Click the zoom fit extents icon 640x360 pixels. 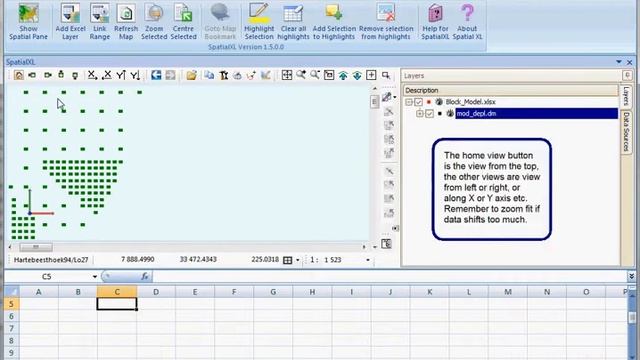coord(287,75)
